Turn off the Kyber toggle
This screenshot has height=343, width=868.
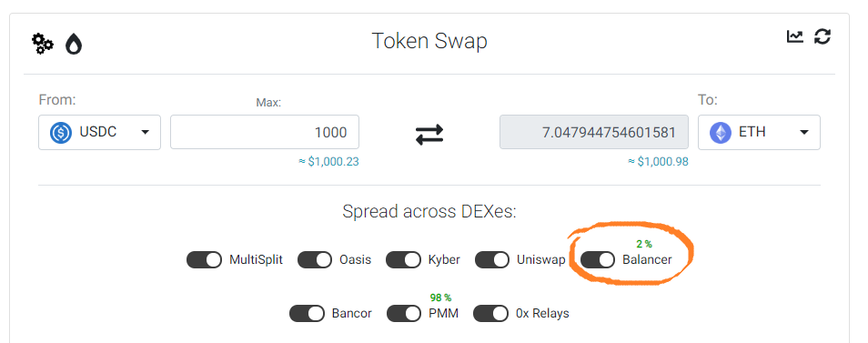[404, 259]
